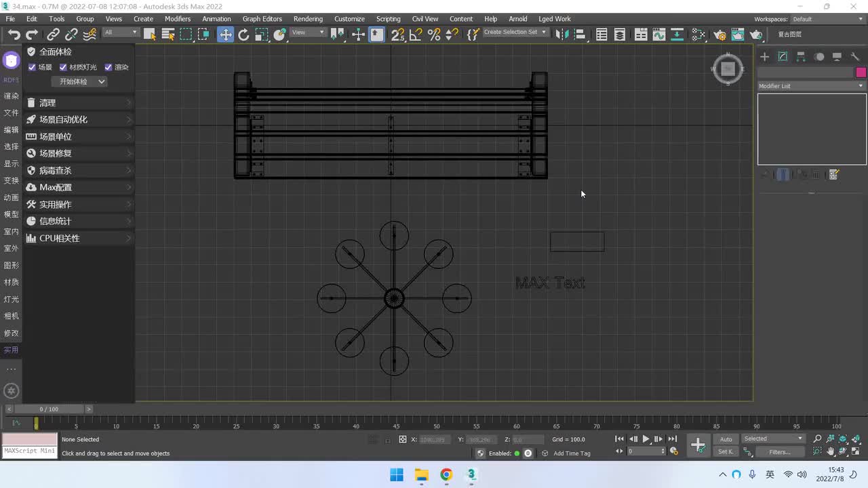The height and width of the screenshot is (488, 868).
Task: Open the Selection Filter 'All' dropdown
Action: (121, 33)
